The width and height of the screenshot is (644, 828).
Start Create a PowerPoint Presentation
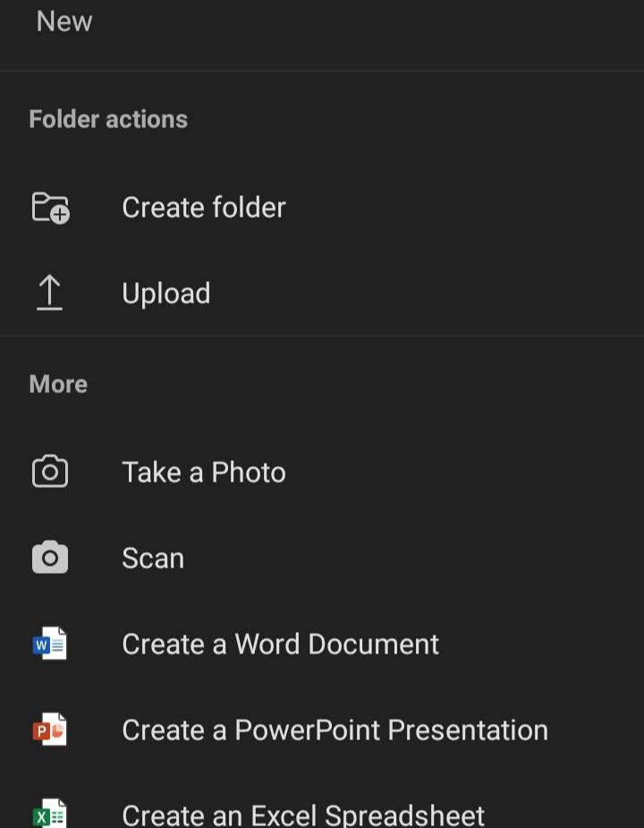pos(335,730)
